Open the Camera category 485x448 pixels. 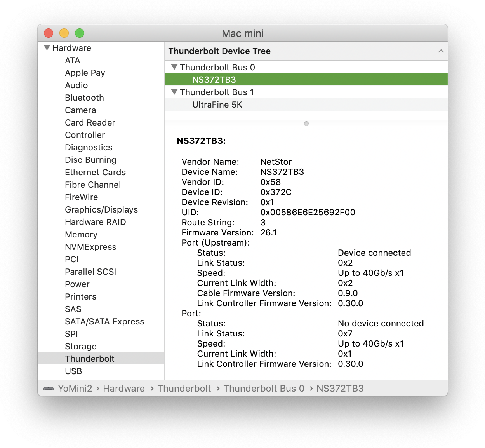click(80, 110)
